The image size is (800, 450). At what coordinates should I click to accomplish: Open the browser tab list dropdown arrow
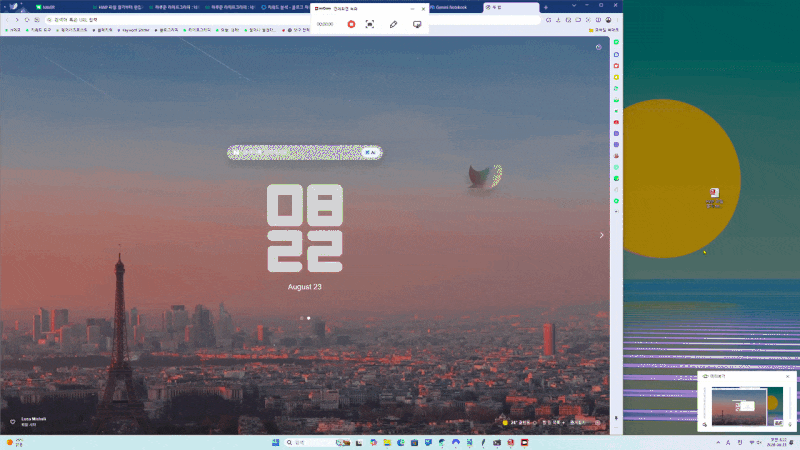click(x=574, y=6)
